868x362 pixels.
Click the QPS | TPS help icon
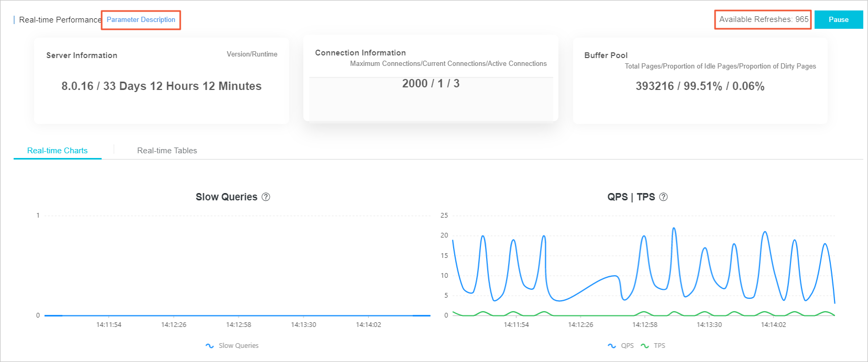663,197
